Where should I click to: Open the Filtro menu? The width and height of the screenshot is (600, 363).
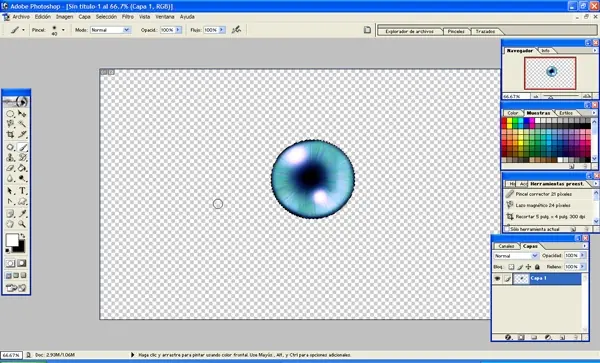tap(128, 17)
